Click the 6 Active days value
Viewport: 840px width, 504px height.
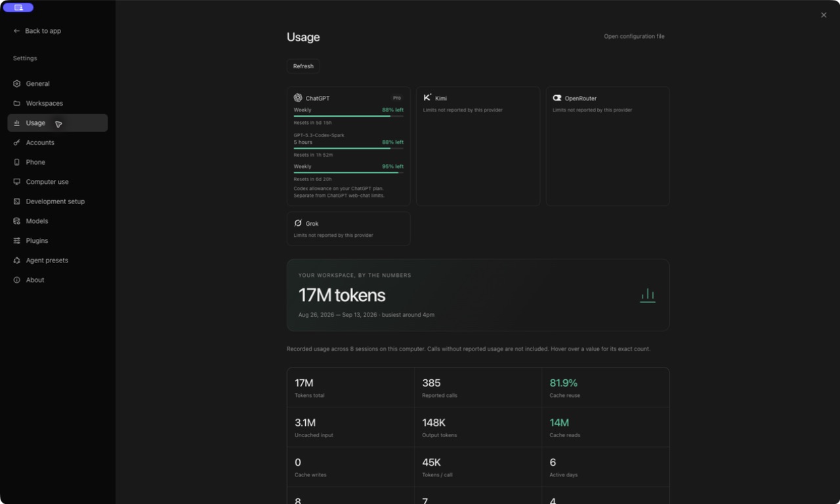pos(553,463)
